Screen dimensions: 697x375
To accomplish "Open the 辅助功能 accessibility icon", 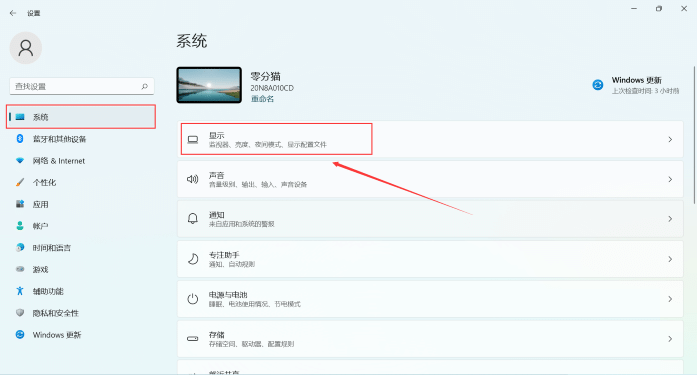I will pyautogui.click(x=20, y=291).
